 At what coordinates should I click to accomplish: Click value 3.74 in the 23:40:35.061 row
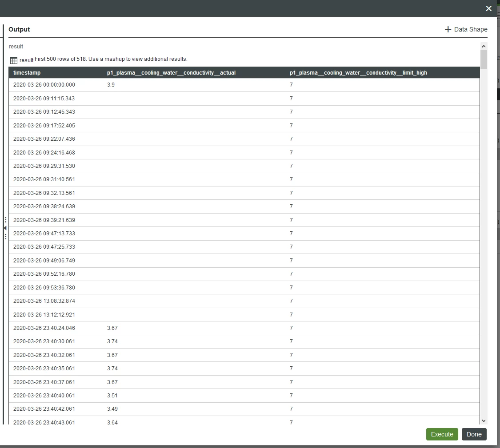point(112,369)
